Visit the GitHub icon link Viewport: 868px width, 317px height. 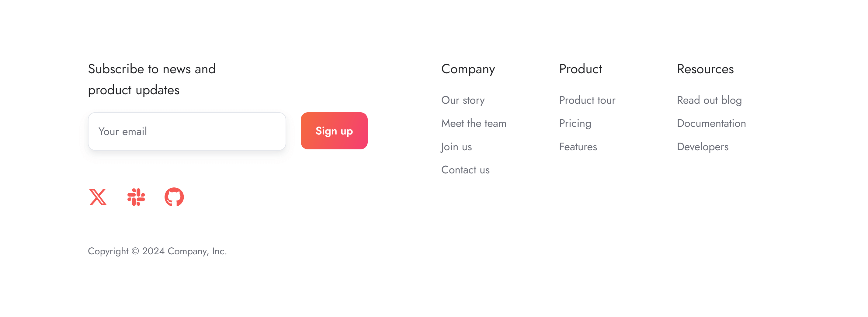pos(174,197)
